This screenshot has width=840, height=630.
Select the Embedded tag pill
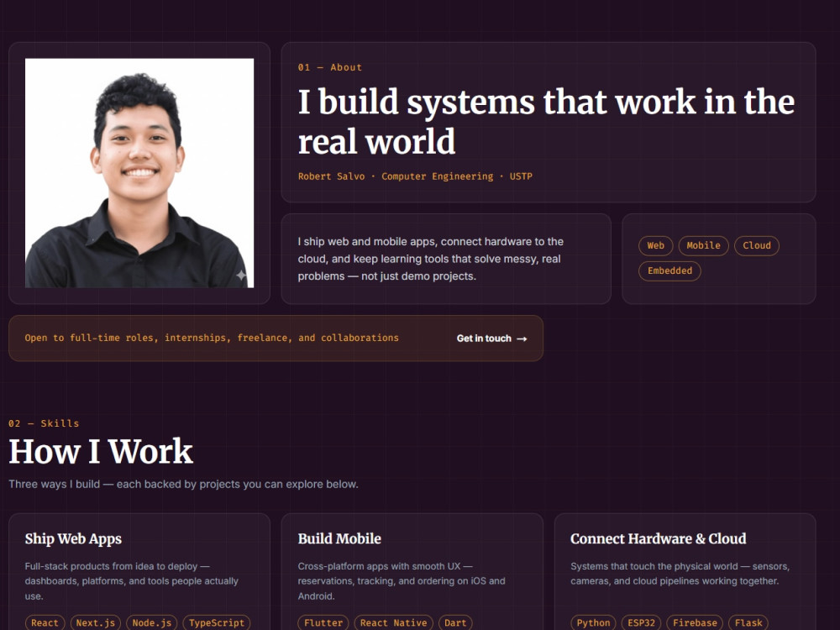tap(669, 270)
